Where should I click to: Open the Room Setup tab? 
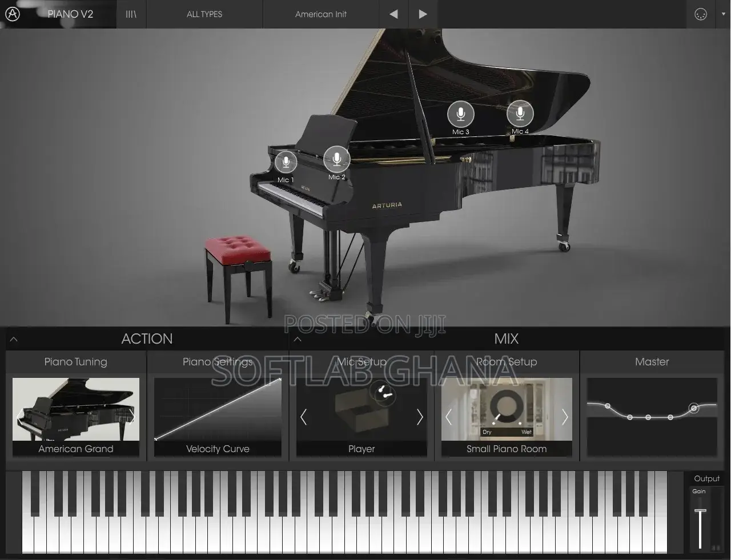pos(507,362)
